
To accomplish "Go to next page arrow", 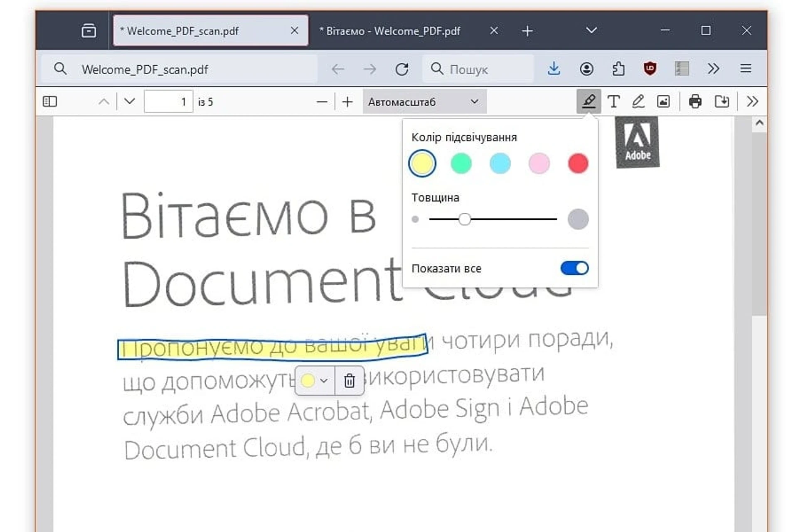I will click(x=130, y=101).
